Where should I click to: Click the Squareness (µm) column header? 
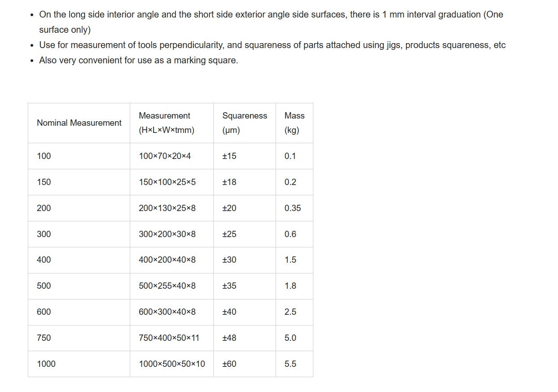[x=245, y=123]
